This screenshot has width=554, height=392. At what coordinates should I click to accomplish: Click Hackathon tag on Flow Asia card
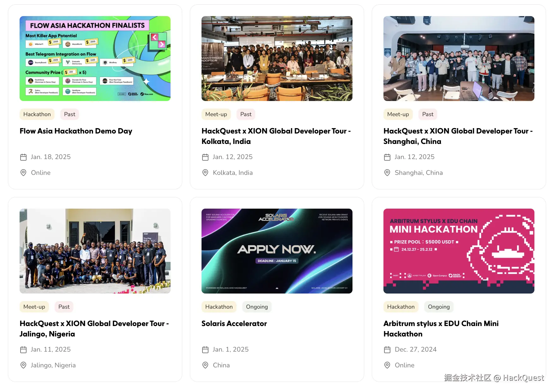[x=37, y=114]
